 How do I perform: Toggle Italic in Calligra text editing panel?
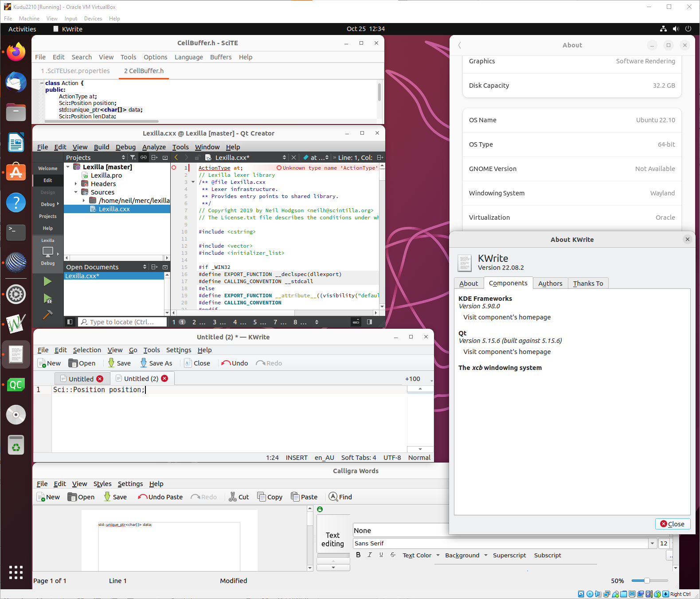[370, 555]
